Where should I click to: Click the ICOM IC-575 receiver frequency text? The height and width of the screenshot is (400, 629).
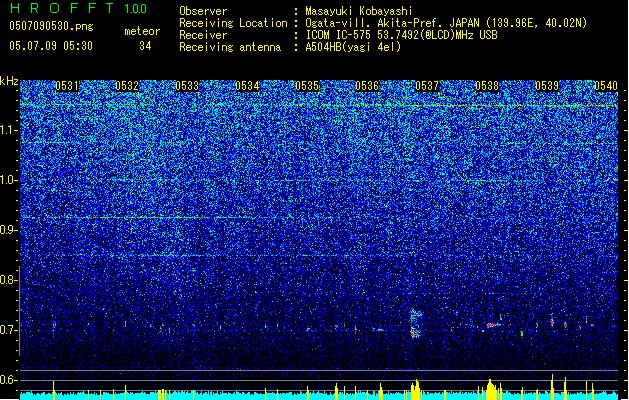[x=401, y=35]
